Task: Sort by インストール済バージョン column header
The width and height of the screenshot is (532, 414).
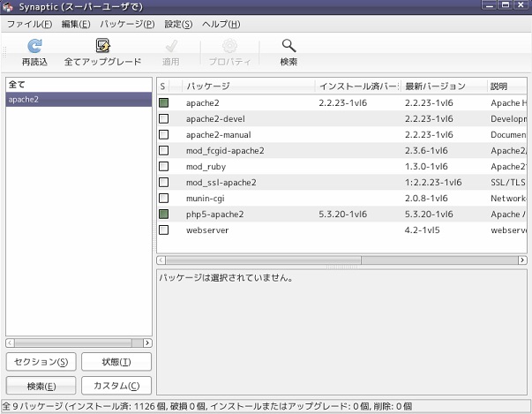Action: (358, 87)
